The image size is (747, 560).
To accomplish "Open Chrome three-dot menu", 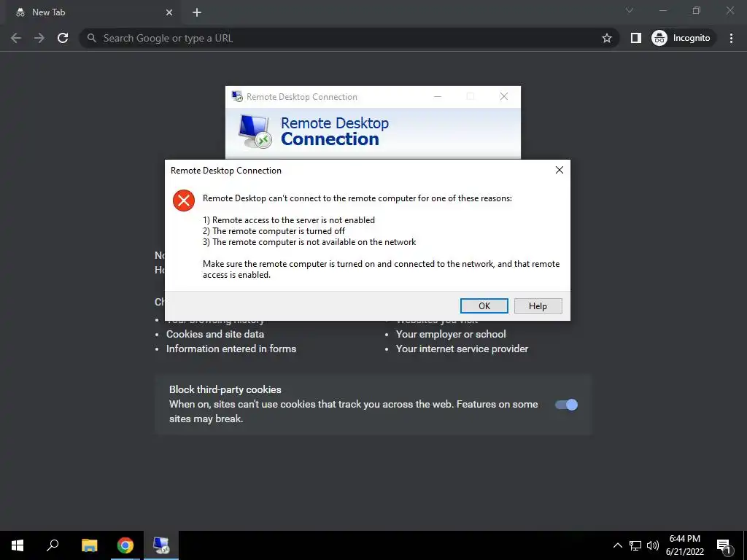I will tap(731, 38).
